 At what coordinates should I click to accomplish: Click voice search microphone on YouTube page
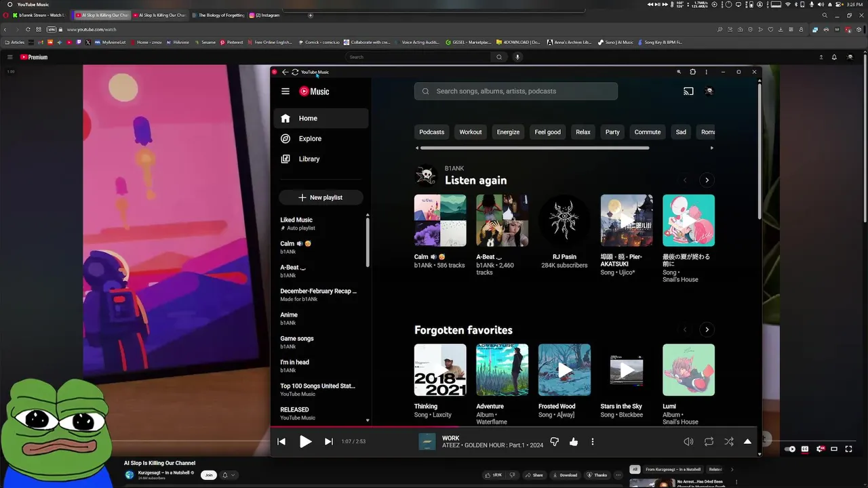(517, 57)
